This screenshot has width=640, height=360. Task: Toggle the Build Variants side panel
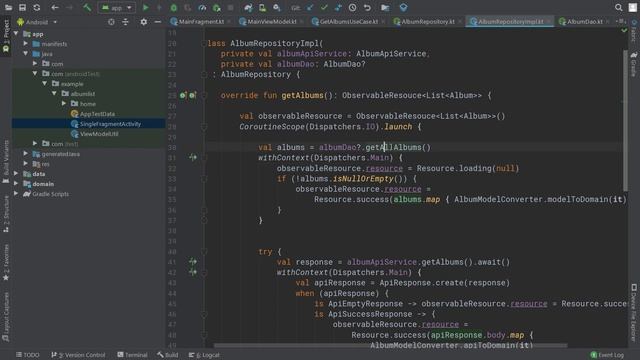6,162
